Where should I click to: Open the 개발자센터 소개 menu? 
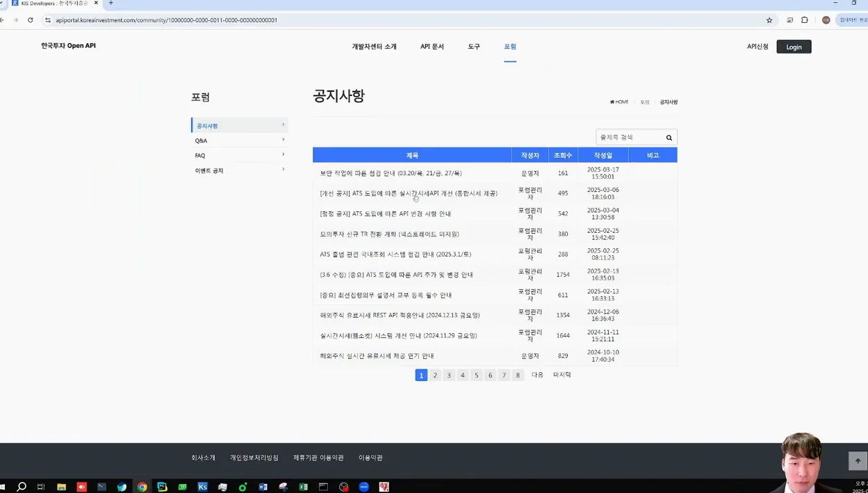point(374,47)
